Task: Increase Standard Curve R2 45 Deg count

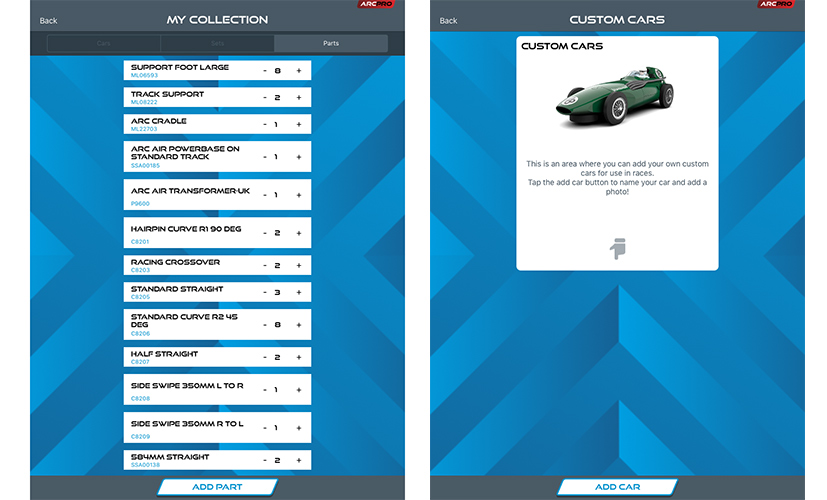Action: pyautogui.click(x=299, y=325)
